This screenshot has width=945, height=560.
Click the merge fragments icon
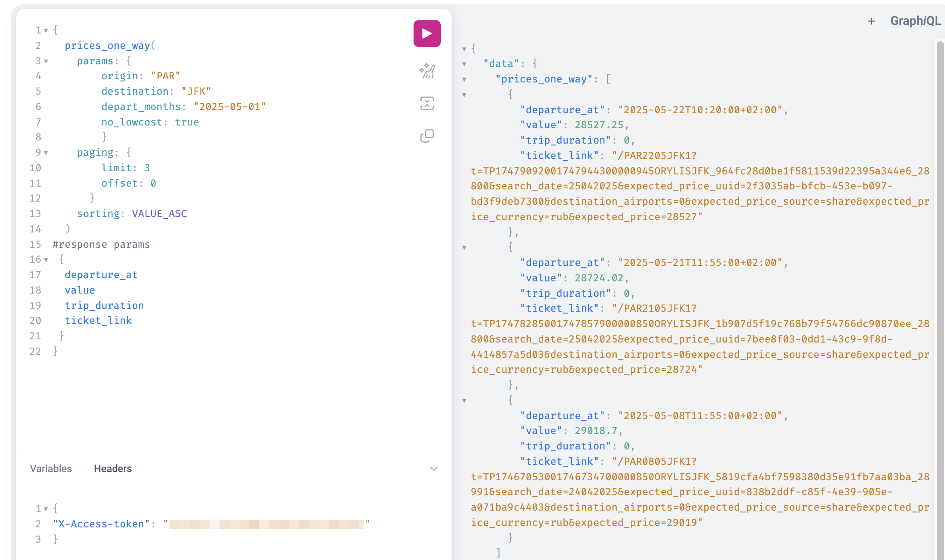(x=427, y=103)
